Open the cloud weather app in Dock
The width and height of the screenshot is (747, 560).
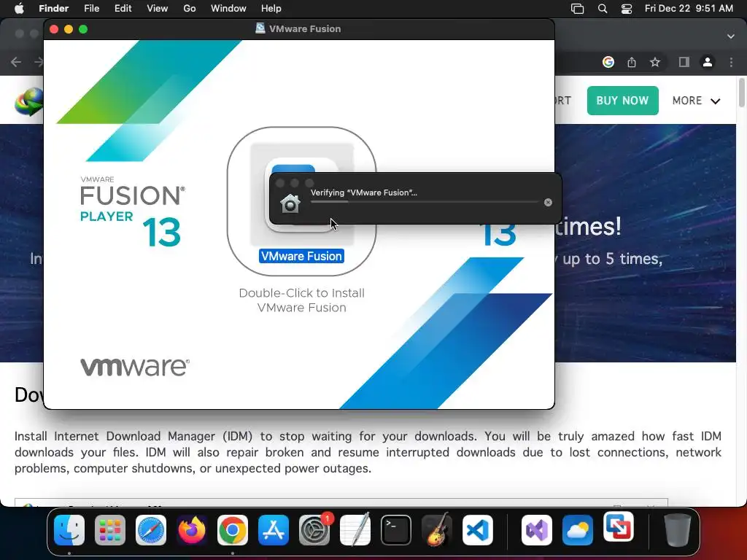[x=578, y=530]
